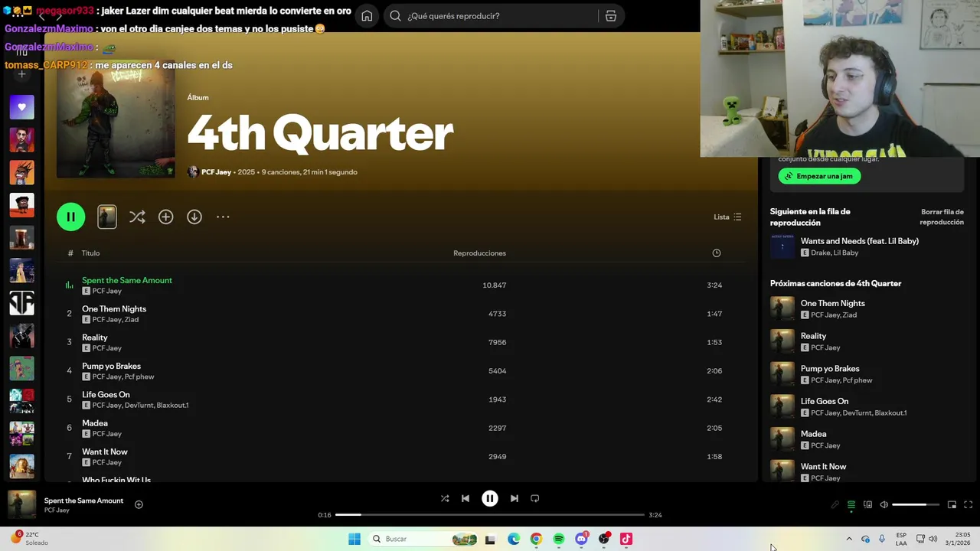
Task: Open system volume in the tray
Action: tap(933, 539)
